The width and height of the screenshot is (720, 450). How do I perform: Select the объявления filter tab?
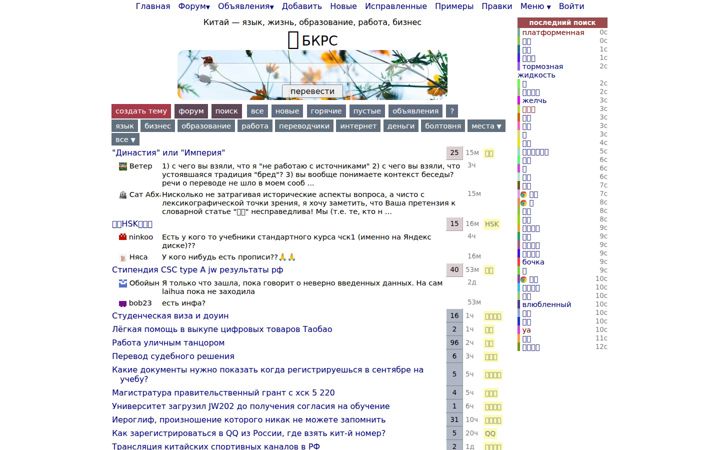point(415,111)
